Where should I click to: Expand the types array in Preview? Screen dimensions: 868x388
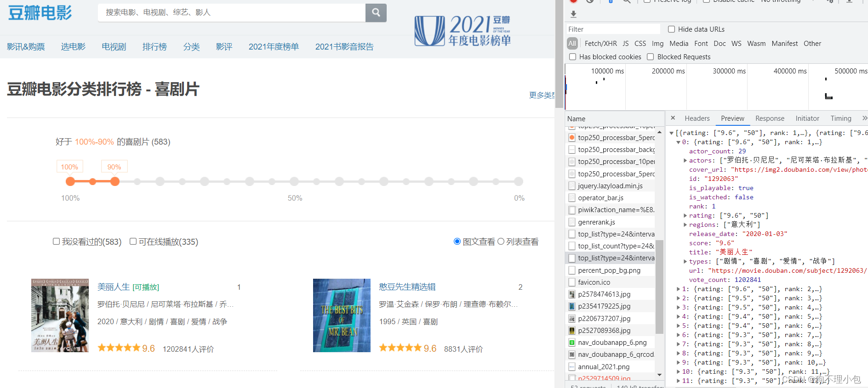click(x=685, y=262)
